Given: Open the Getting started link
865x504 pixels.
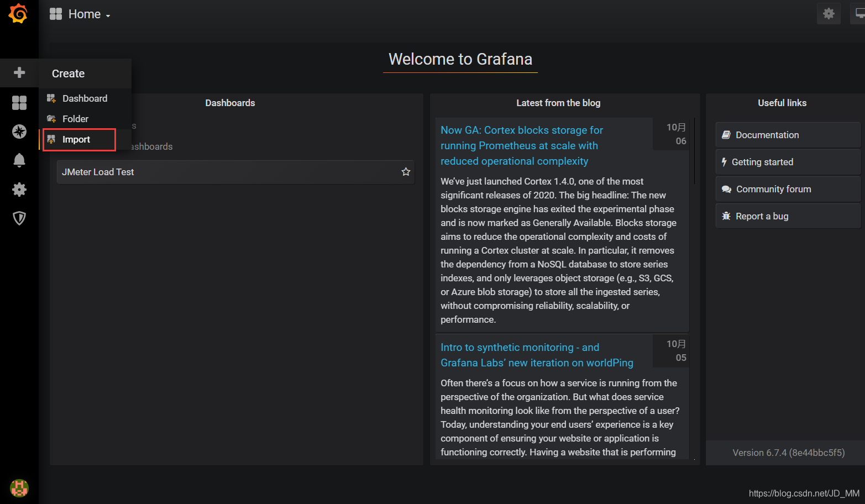Looking at the screenshot, I should pos(788,162).
